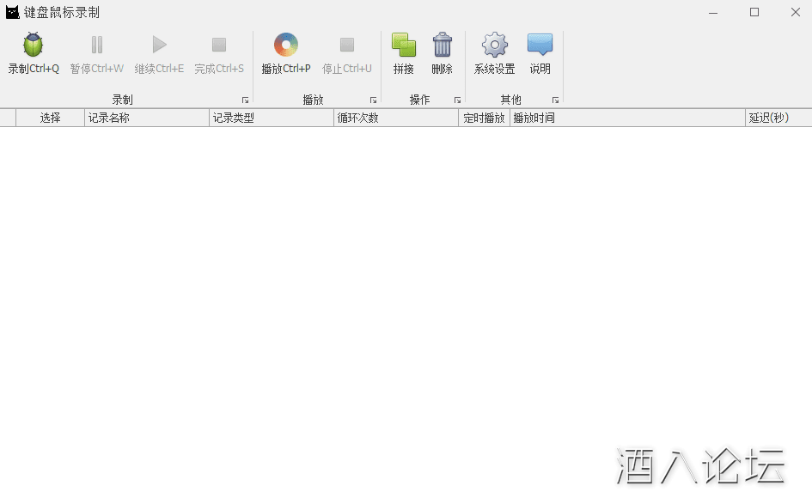The height and width of the screenshot is (504, 812).
Task: Click the 选择 column header
Action: (x=50, y=118)
